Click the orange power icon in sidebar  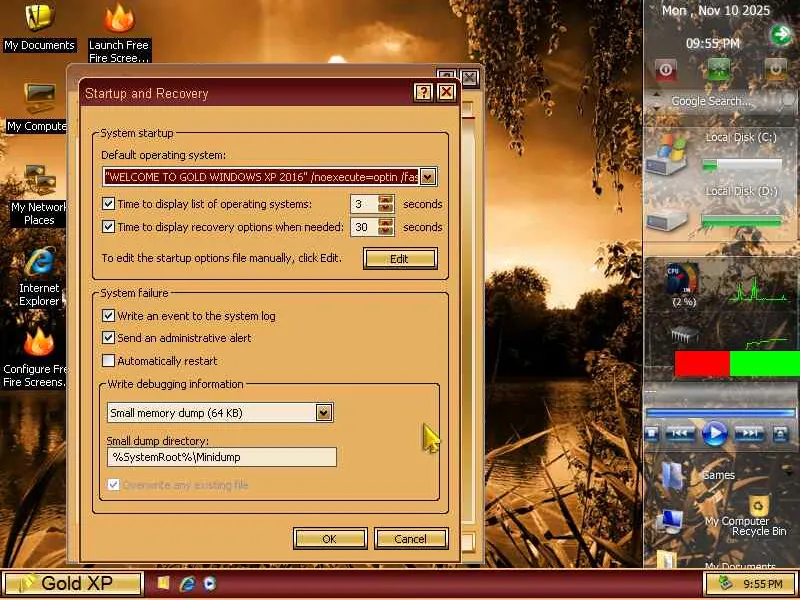pyautogui.click(x=775, y=69)
